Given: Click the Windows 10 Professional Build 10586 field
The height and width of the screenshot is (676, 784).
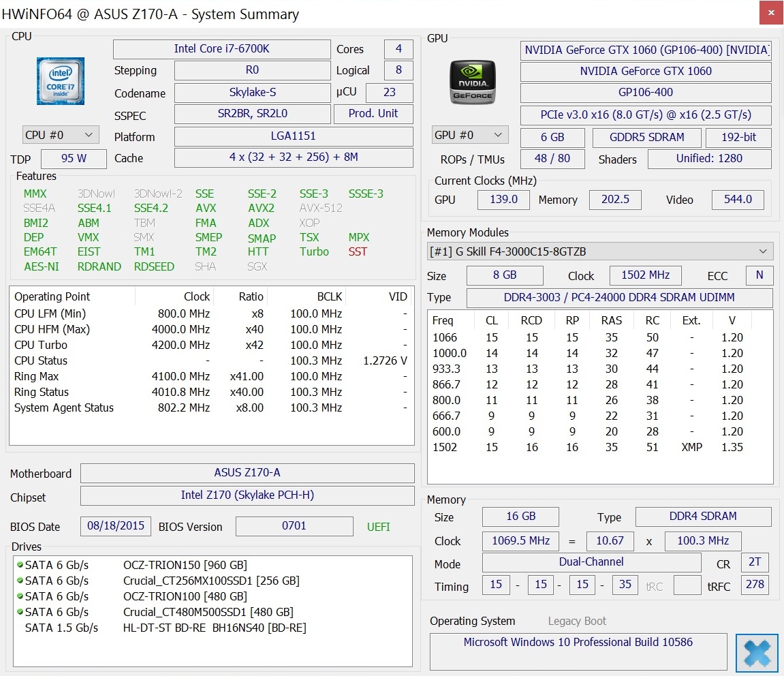Looking at the screenshot, I should coord(578,651).
